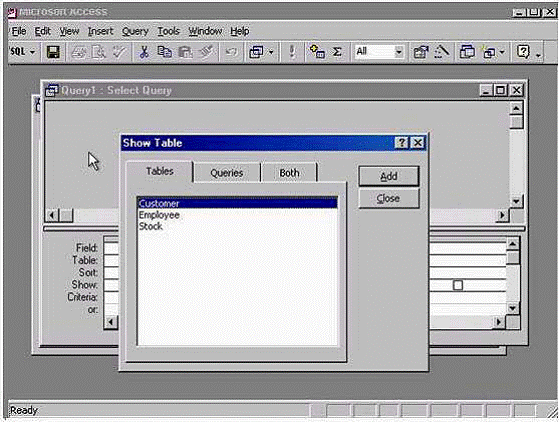This screenshot has width=559, height=422.
Task: Click the Cut scissors icon
Action: [x=144, y=52]
